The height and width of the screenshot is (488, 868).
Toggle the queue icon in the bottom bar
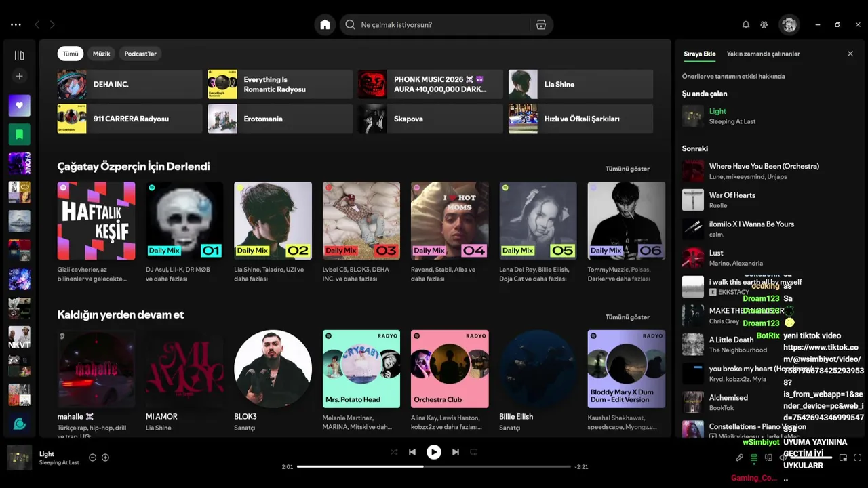[x=753, y=457]
